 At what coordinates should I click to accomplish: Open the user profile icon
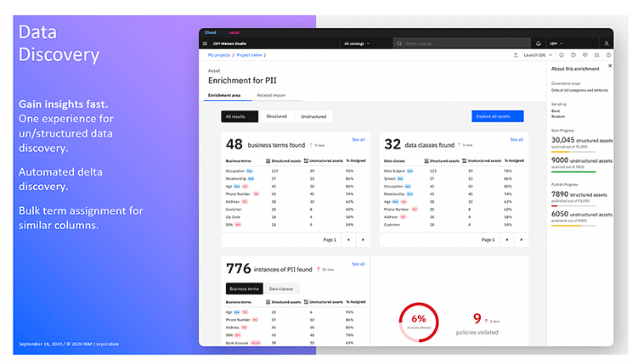(x=607, y=43)
